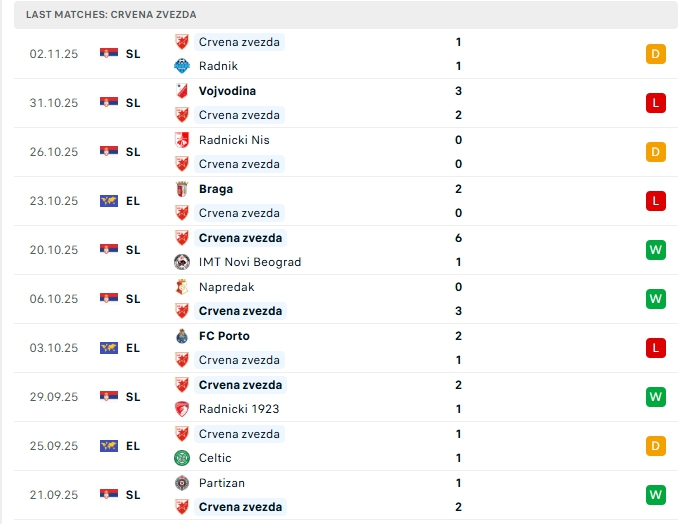The width and height of the screenshot is (686, 524).
Task: Click the Radnik club crest icon
Action: 182,66
